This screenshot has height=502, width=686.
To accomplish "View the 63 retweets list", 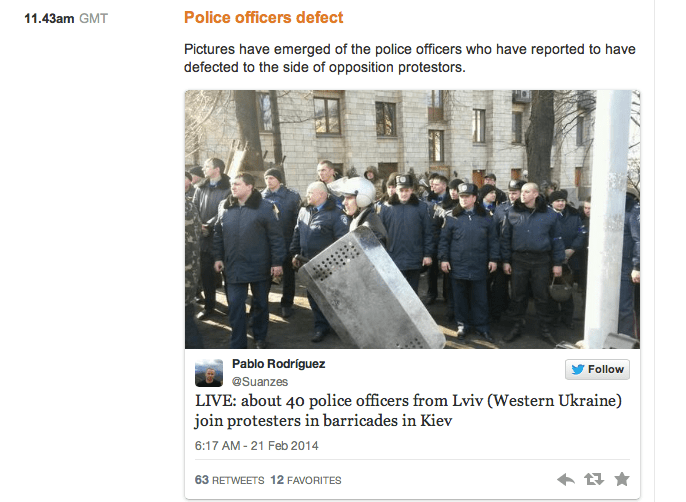I will pos(229,480).
